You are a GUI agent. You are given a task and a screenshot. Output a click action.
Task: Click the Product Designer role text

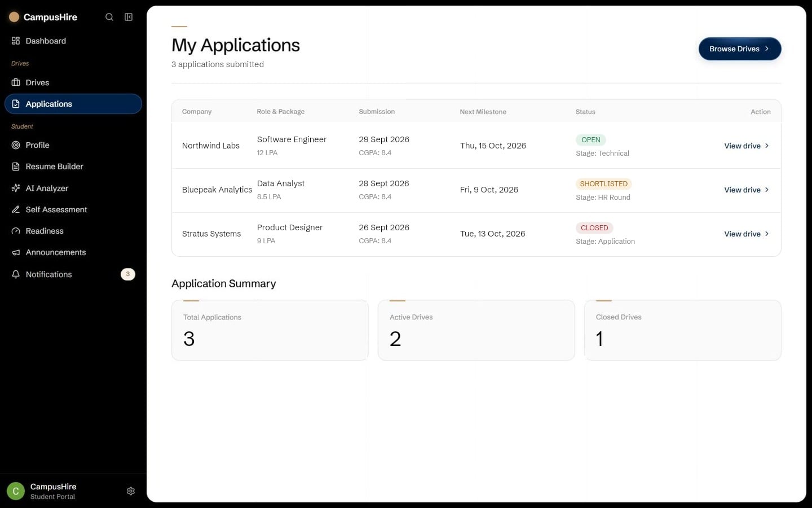pos(290,227)
